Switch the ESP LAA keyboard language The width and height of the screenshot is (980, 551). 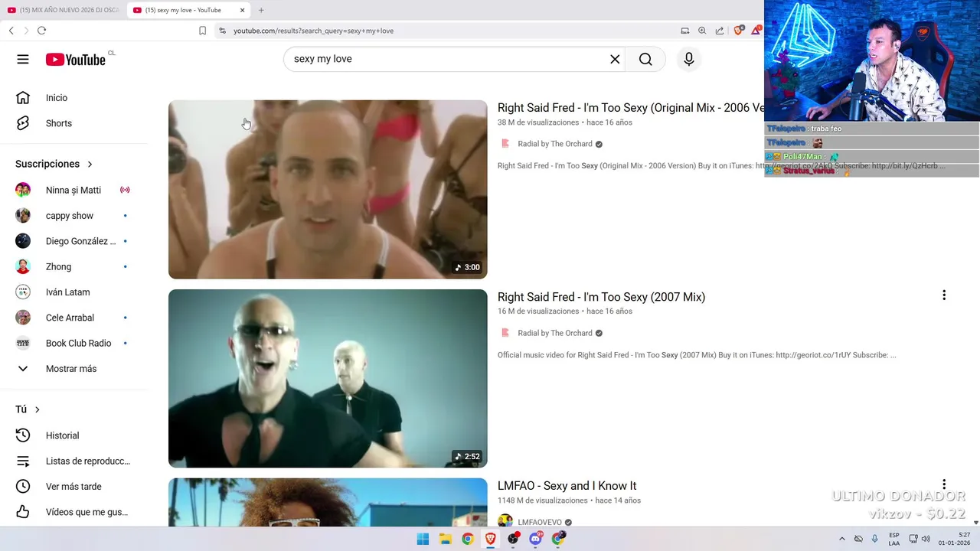tap(894, 539)
